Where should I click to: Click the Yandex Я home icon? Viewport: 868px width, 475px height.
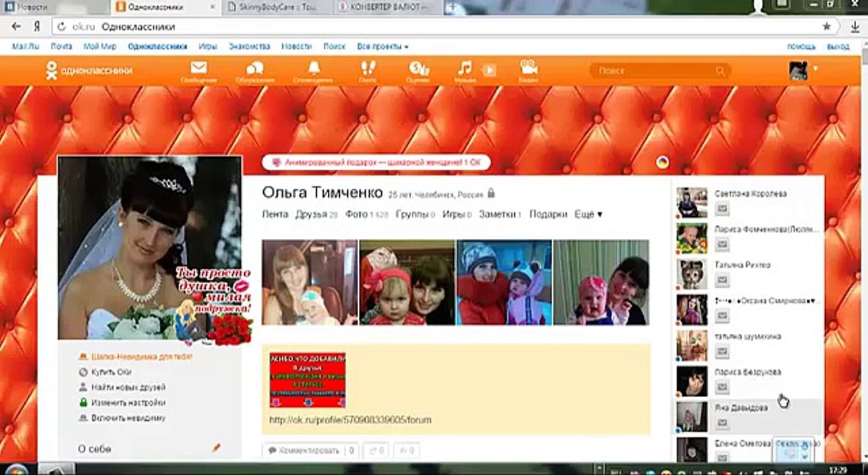tap(38, 27)
